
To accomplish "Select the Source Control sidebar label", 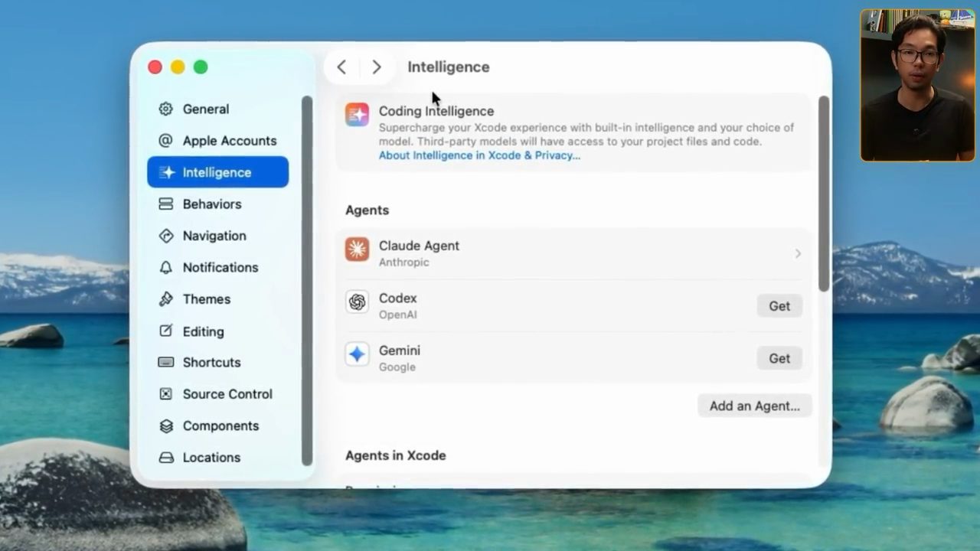I will click(x=227, y=394).
